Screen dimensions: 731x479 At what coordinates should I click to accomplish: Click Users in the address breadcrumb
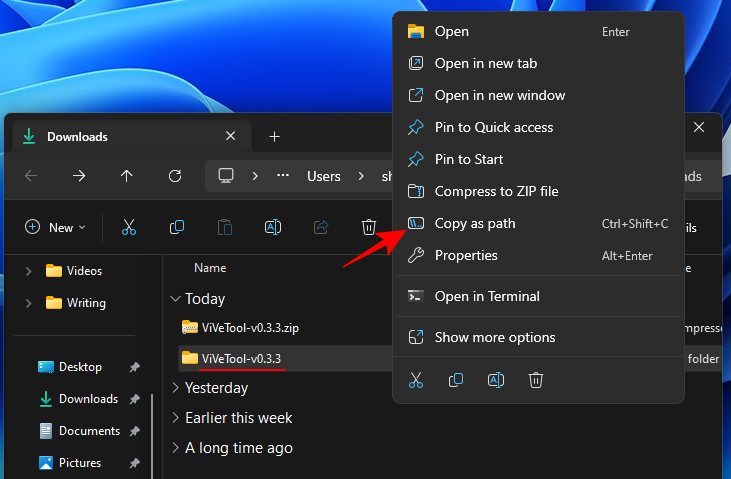pos(323,176)
